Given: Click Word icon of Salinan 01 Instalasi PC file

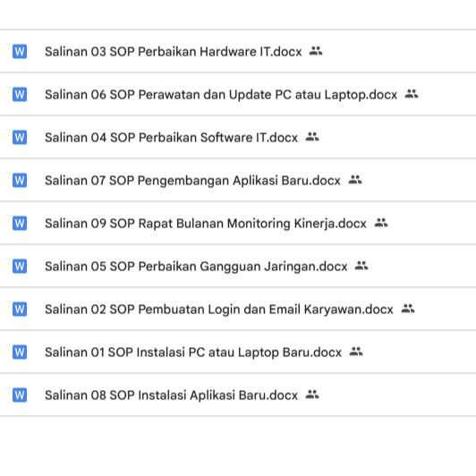Looking at the screenshot, I should [x=20, y=353].
